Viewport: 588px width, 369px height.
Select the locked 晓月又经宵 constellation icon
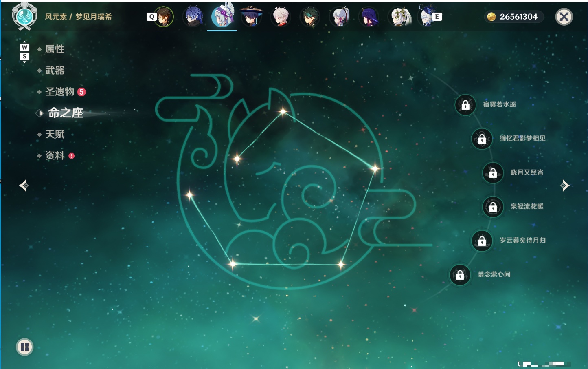pos(493,173)
